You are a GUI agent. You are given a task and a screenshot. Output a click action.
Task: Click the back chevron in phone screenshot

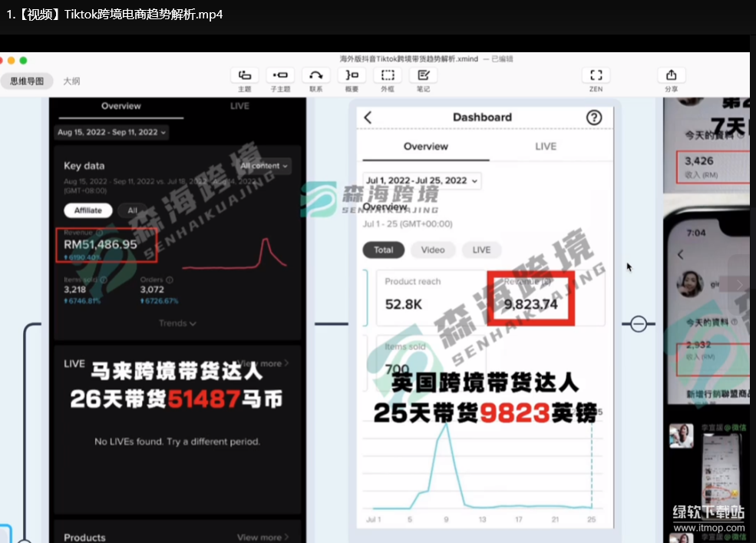click(680, 254)
